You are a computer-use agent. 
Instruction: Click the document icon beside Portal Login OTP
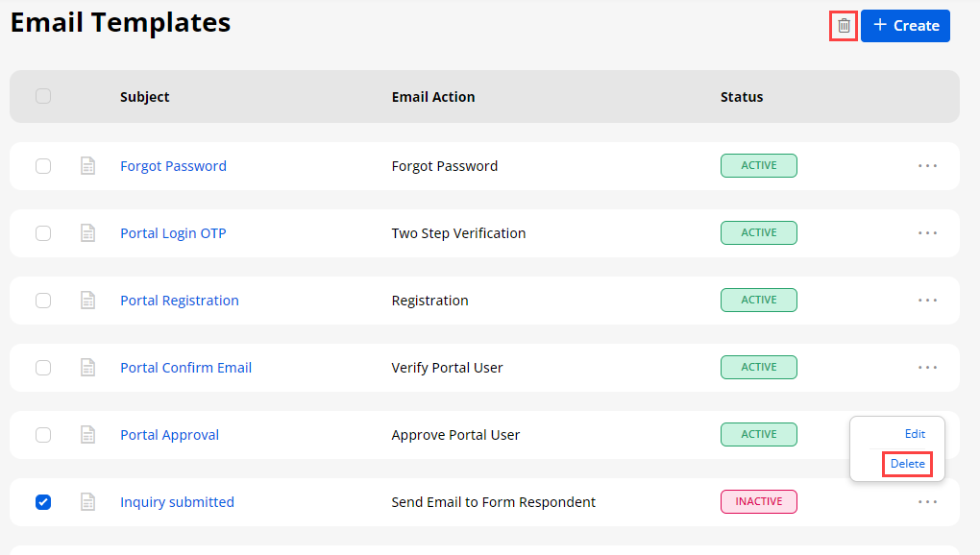pyautogui.click(x=87, y=233)
